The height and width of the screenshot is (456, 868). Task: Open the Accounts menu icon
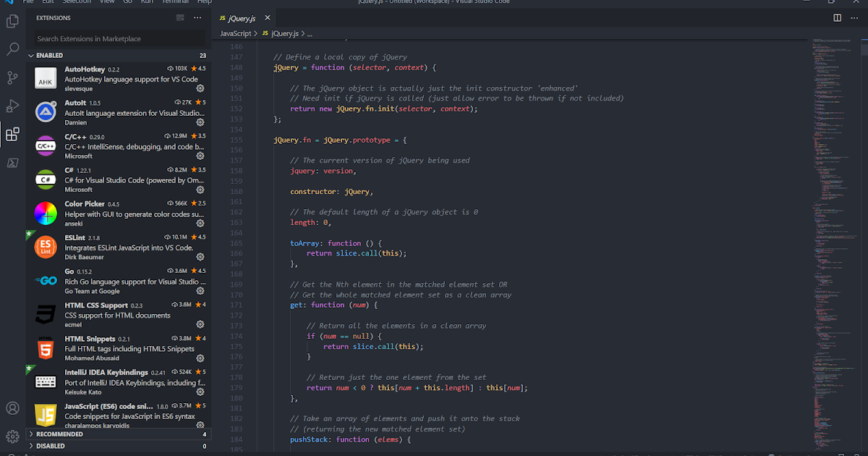(12, 408)
